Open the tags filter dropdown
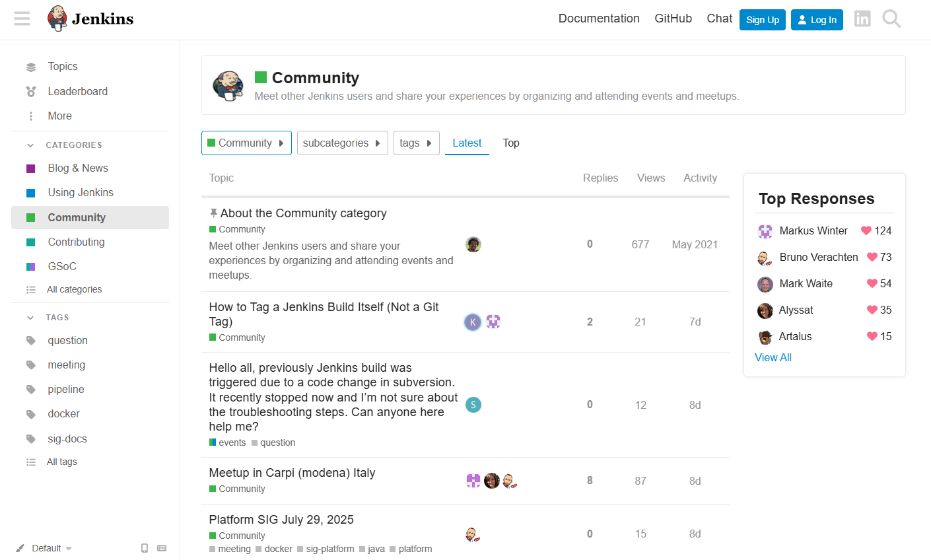 pos(417,143)
